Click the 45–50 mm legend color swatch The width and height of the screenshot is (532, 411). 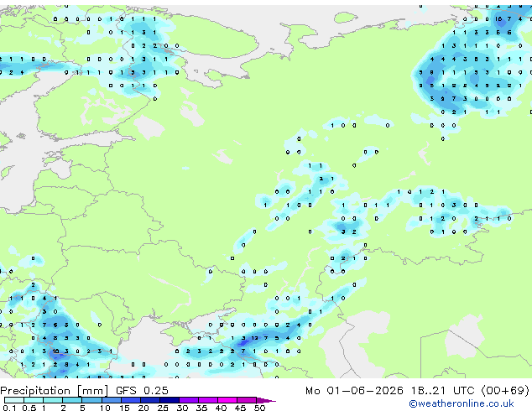(x=247, y=400)
